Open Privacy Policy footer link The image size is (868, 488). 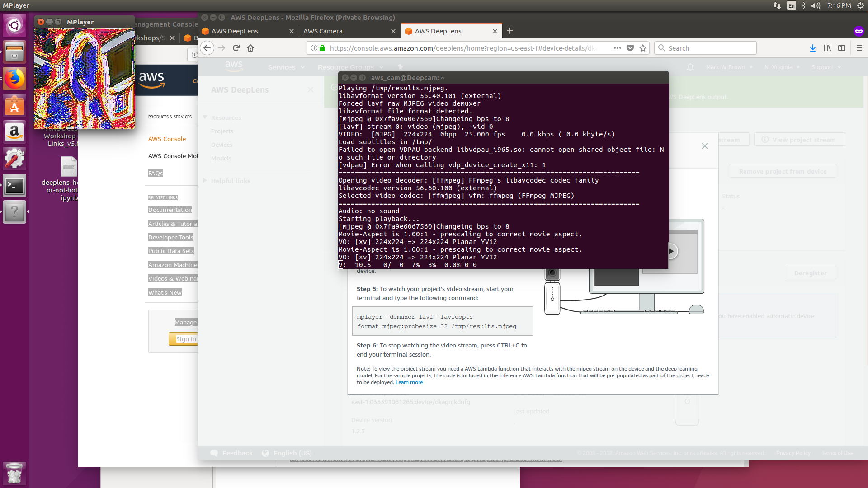793,453
